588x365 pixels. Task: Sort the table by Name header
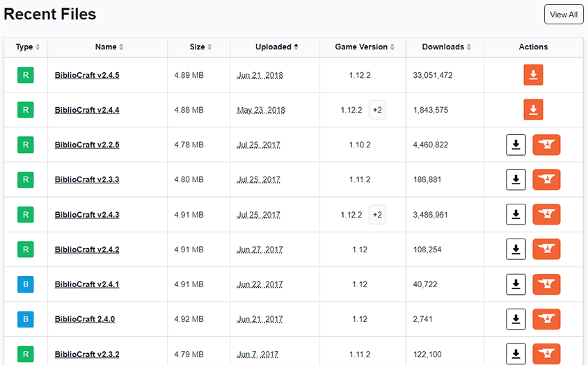[109, 47]
